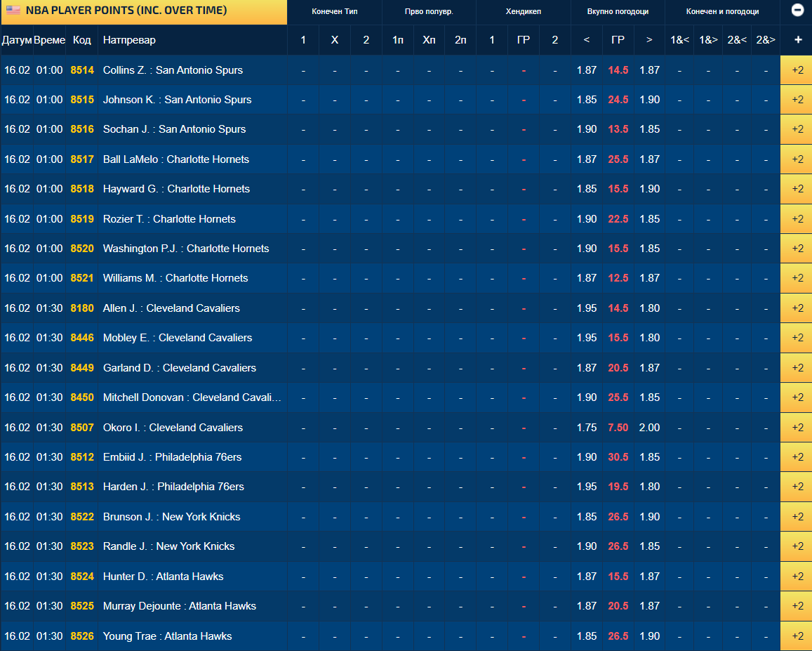Select over 1.85 for Washington P.J.
This screenshot has width=812, height=651.
pyautogui.click(x=649, y=249)
